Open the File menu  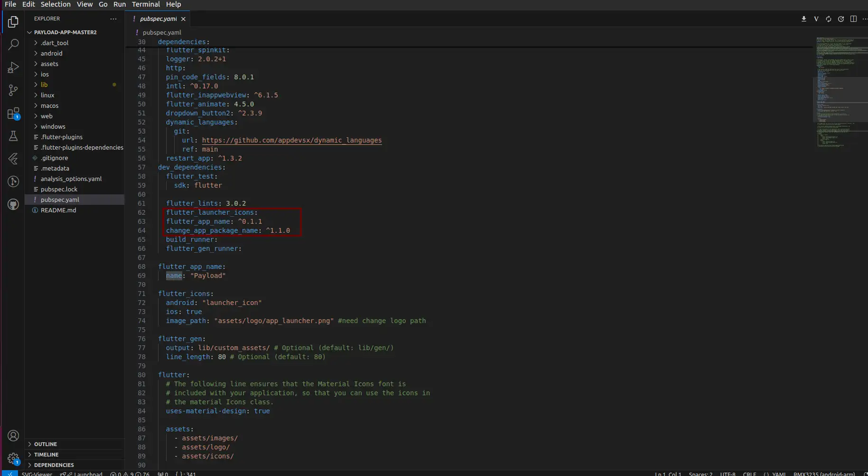tap(10, 4)
